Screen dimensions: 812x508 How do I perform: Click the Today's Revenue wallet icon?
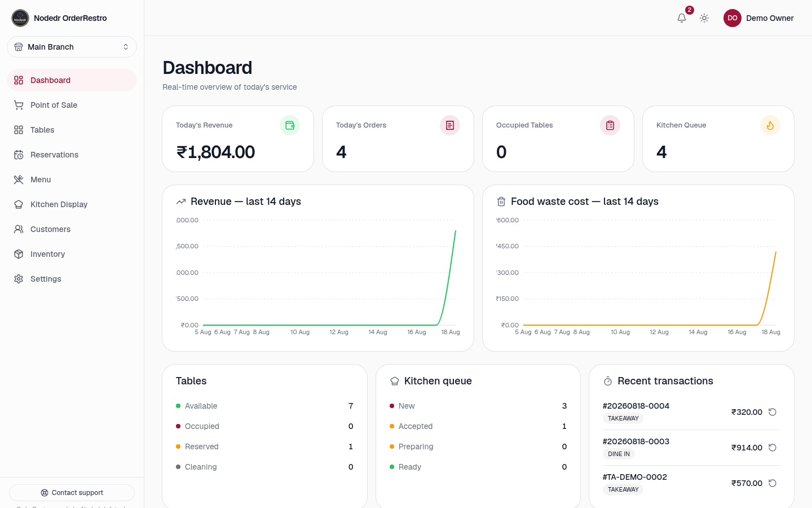[x=290, y=125]
